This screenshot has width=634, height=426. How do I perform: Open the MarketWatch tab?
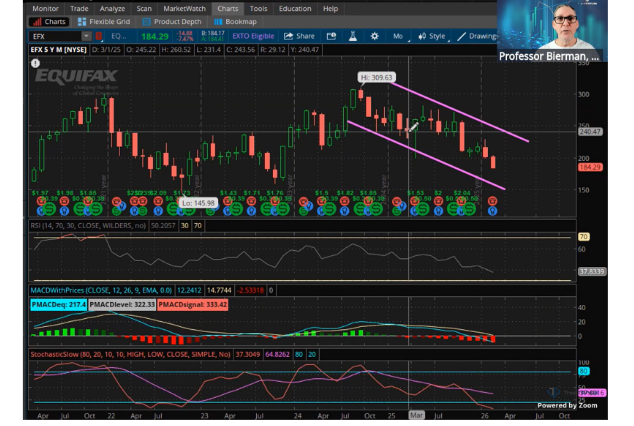pyautogui.click(x=184, y=8)
